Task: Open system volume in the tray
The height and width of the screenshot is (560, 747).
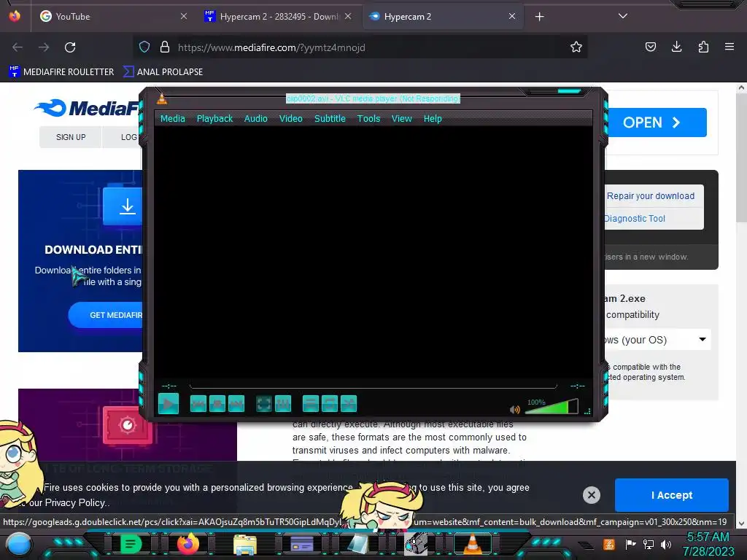Action: pyautogui.click(x=666, y=544)
